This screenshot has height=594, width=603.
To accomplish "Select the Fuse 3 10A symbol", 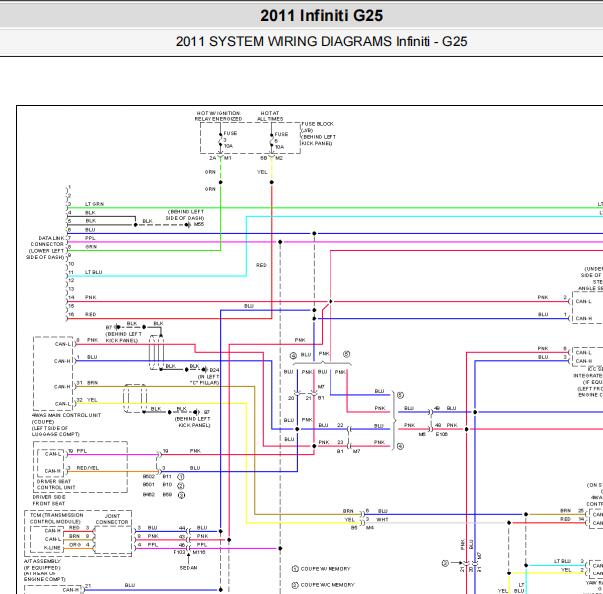I will pos(221,140).
